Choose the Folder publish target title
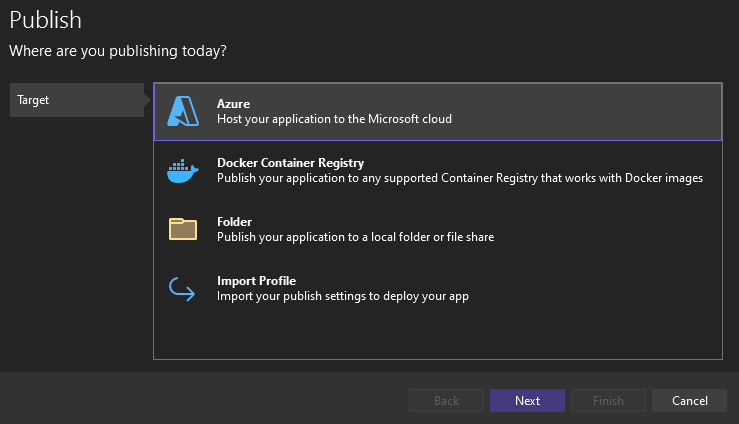The height and width of the screenshot is (424, 739). (234, 221)
